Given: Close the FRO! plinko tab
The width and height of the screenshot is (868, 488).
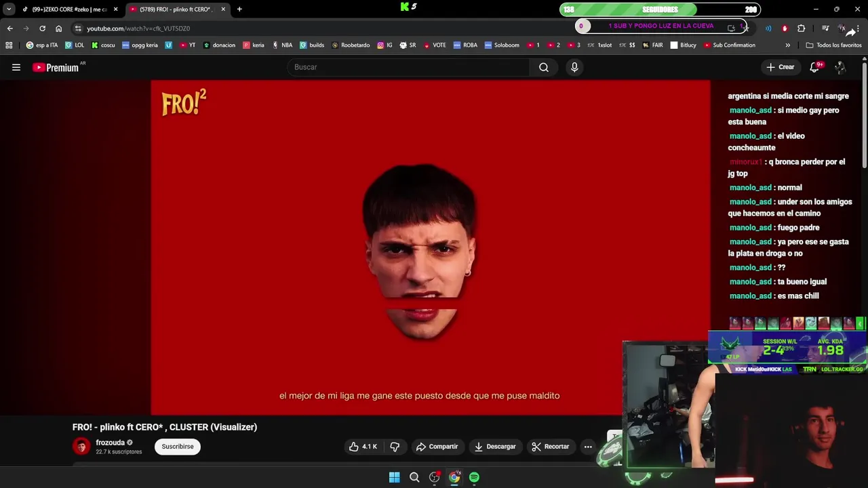Looking at the screenshot, I should click(x=223, y=9).
